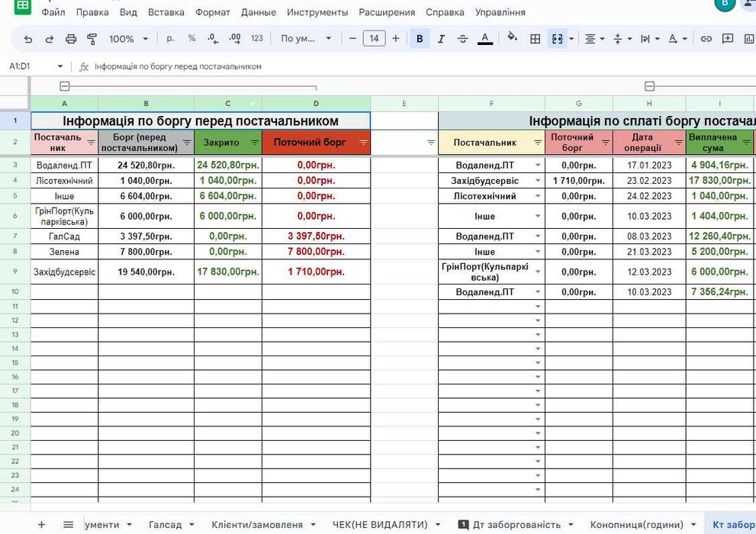Open text wrapping dropdown
This screenshot has height=534, width=756.
649,39
